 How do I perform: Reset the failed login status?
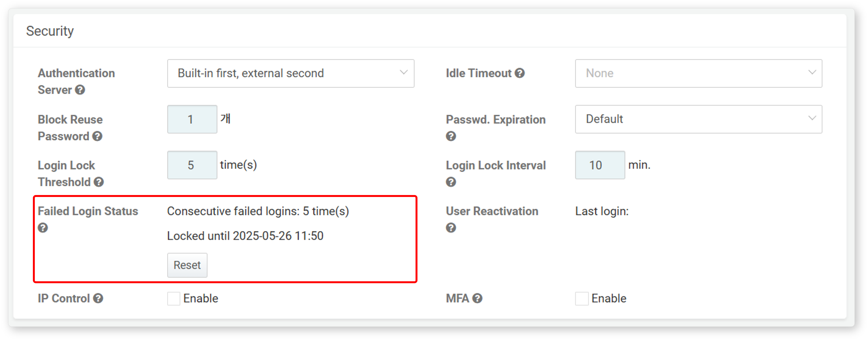[x=187, y=265]
